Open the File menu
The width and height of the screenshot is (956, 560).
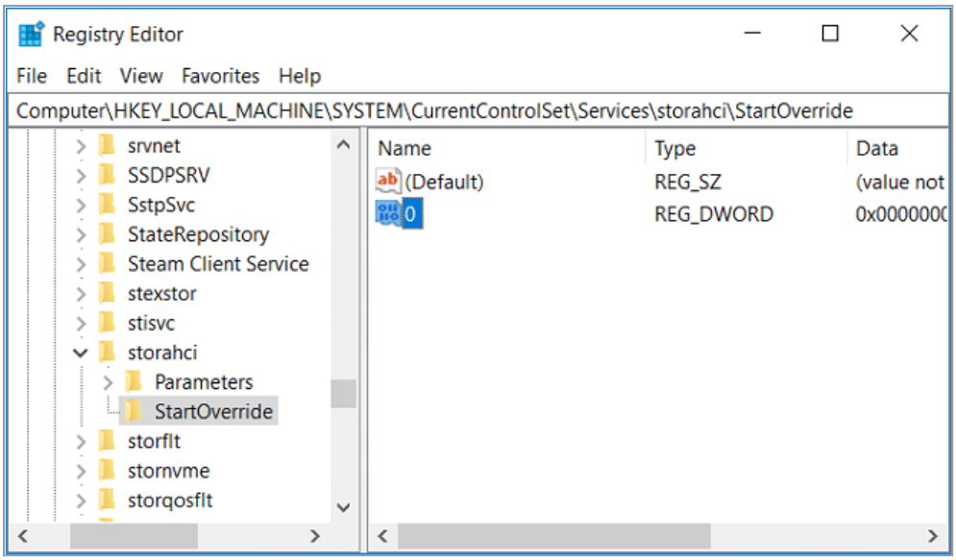click(x=32, y=76)
